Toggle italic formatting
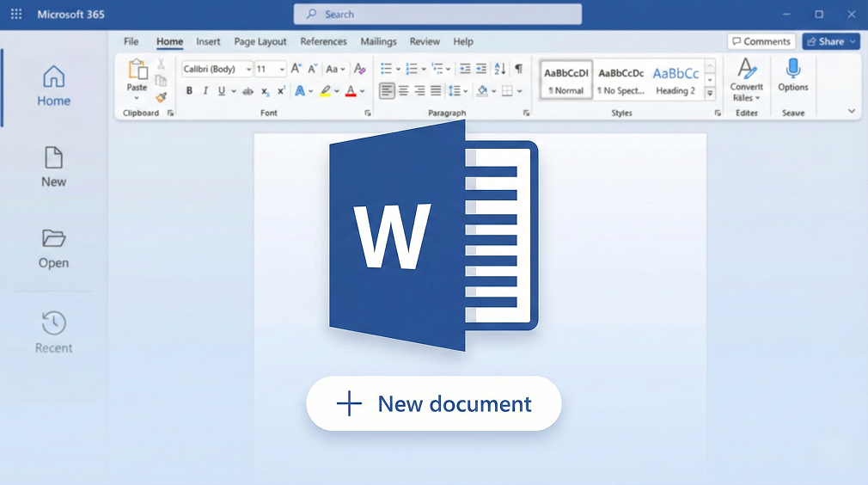 205,91
